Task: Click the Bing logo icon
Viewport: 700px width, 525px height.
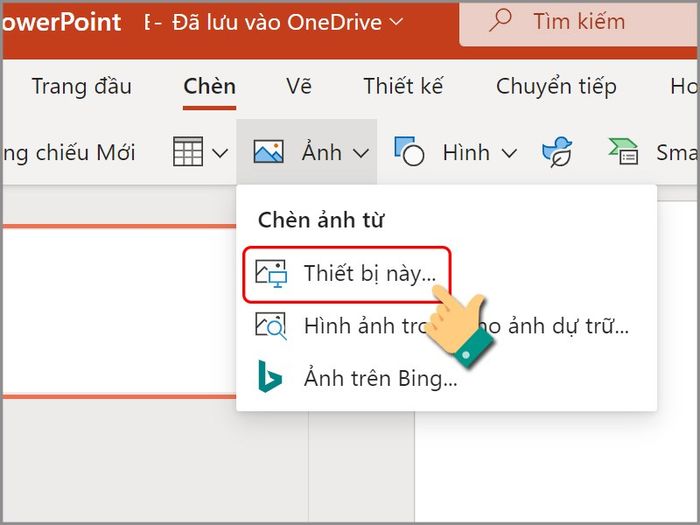Action: (x=270, y=377)
